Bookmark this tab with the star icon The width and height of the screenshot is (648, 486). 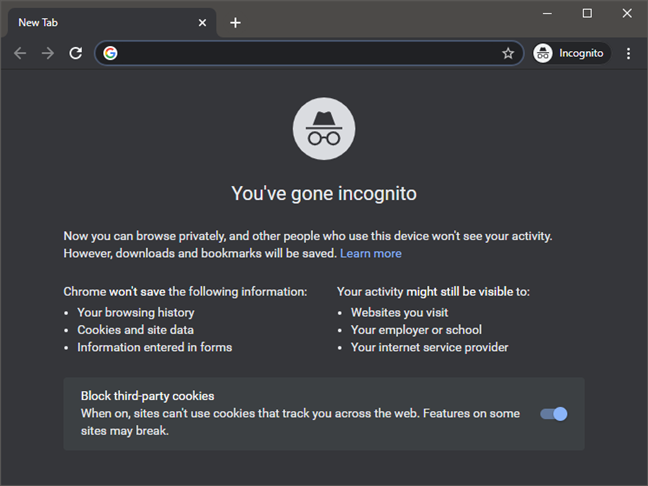coord(508,53)
